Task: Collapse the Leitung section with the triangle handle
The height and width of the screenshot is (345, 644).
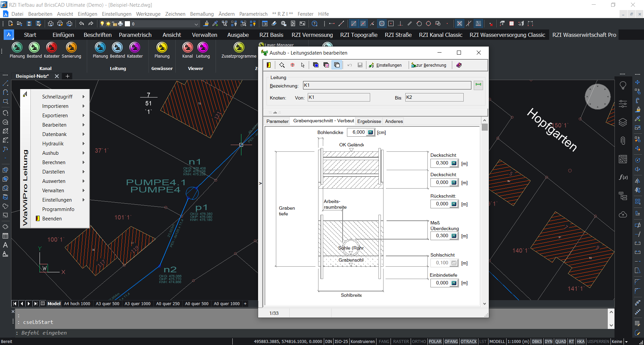Action: pos(275,112)
